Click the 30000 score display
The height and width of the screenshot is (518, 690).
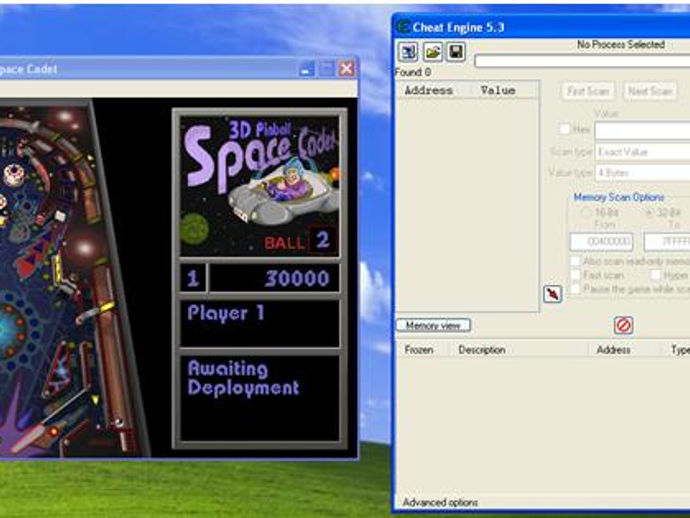click(x=275, y=278)
